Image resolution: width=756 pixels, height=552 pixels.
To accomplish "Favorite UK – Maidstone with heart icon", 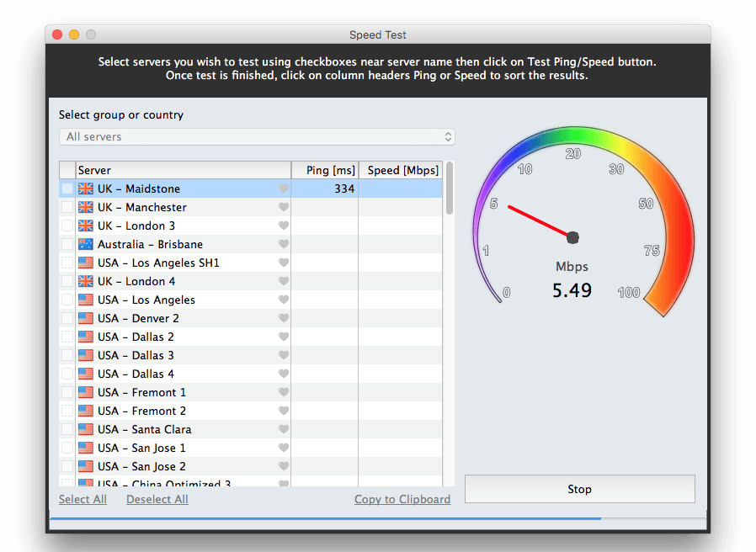I will coord(284,188).
